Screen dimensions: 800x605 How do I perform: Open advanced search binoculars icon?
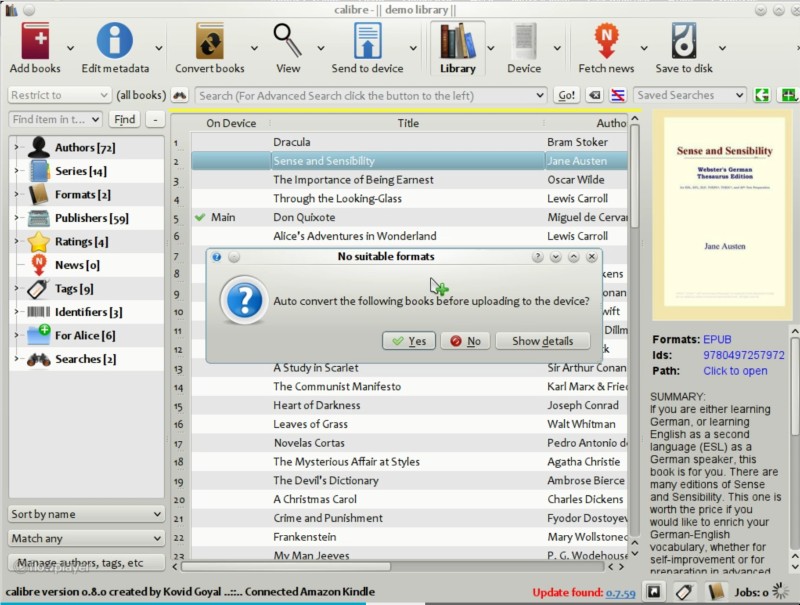pyautogui.click(x=180, y=95)
